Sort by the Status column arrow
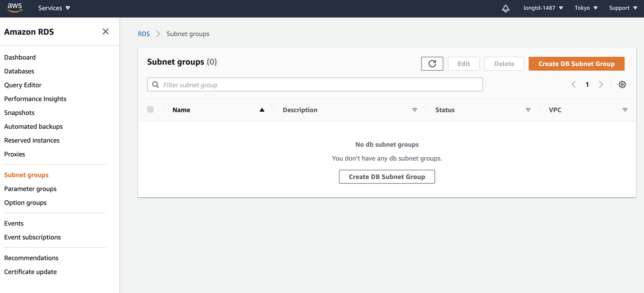Screen dimensions: 644x293 pyautogui.click(x=528, y=110)
